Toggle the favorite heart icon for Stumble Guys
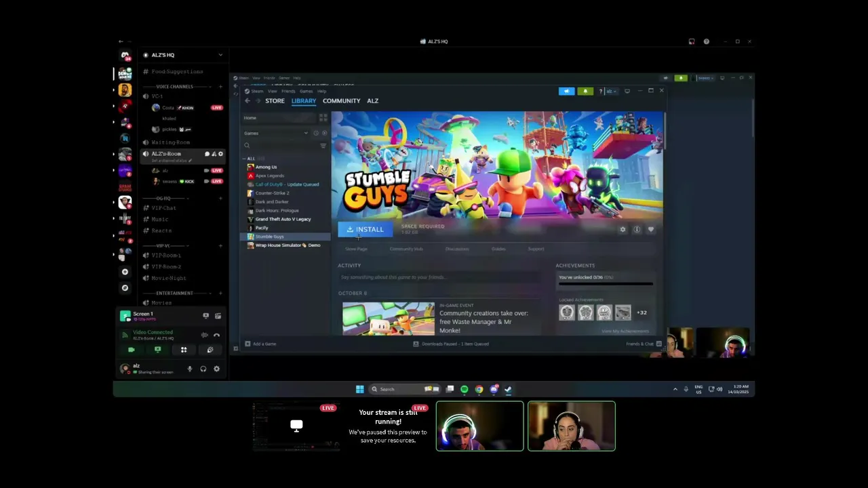 coord(651,230)
